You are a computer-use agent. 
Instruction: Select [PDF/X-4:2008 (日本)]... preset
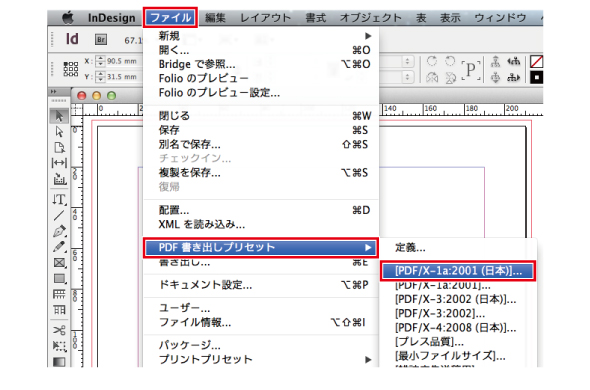[x=458, y=328]
